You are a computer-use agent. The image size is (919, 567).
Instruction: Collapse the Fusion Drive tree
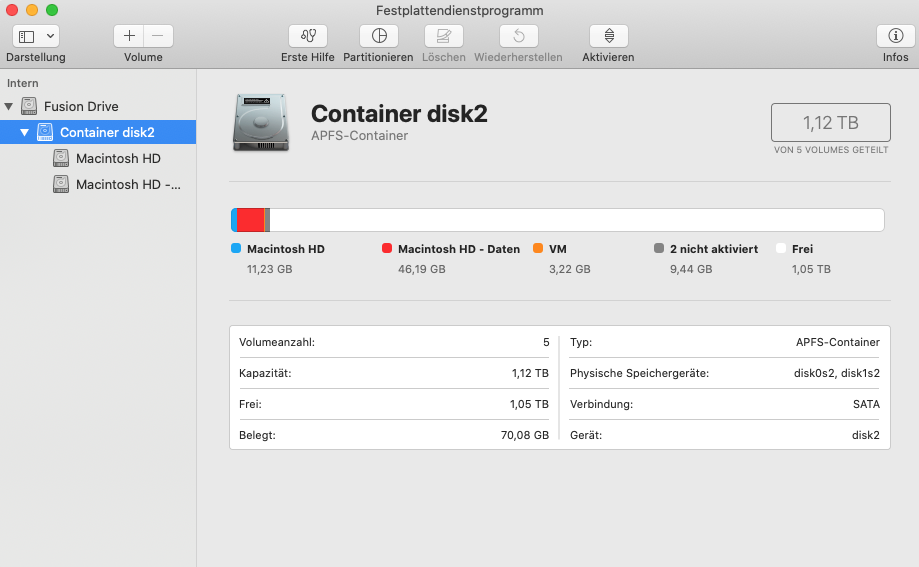9,106
